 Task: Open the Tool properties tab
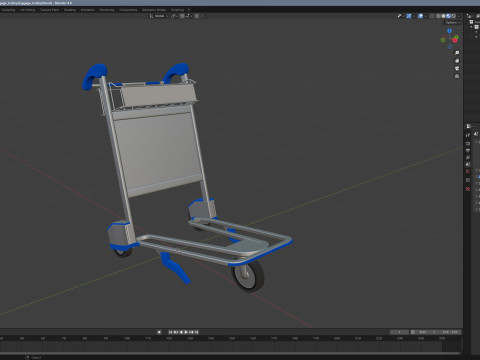click(468, 135)
